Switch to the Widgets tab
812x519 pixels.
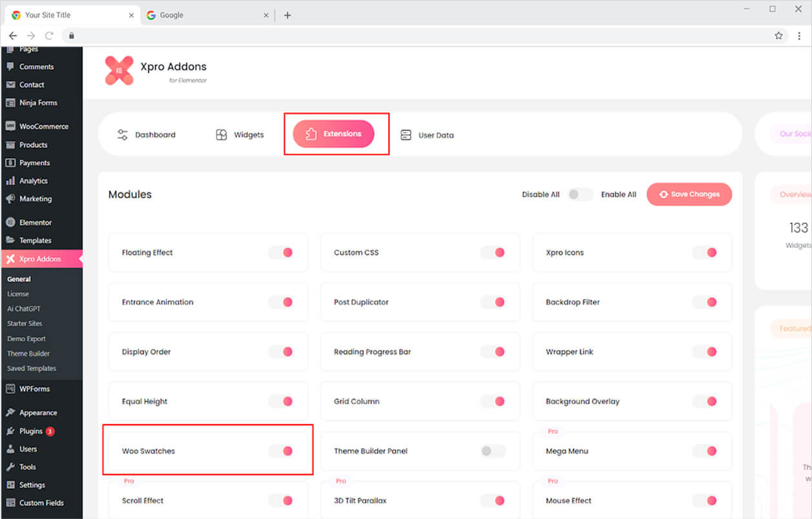240,135
